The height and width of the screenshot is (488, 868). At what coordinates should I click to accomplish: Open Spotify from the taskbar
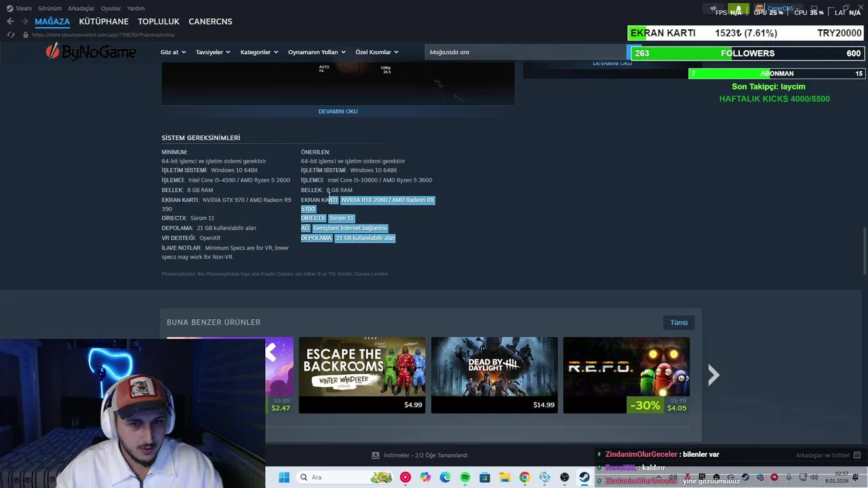pos(465,477)
